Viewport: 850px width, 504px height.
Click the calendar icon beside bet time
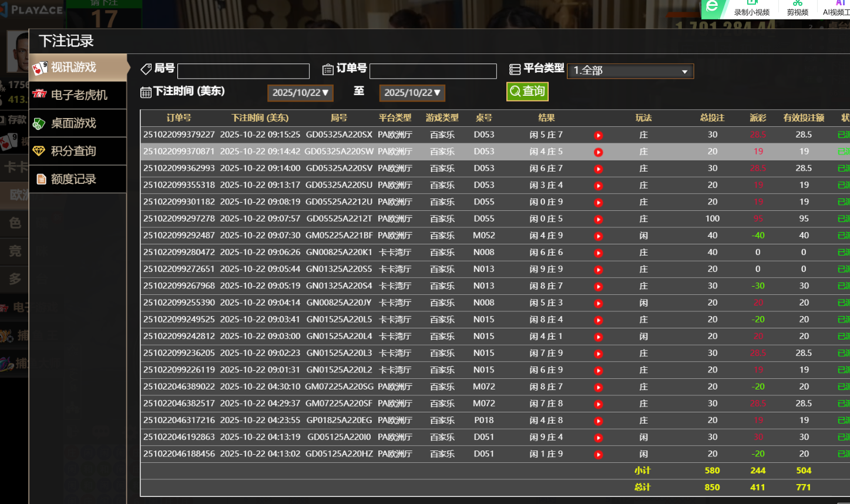coord(146,92)
